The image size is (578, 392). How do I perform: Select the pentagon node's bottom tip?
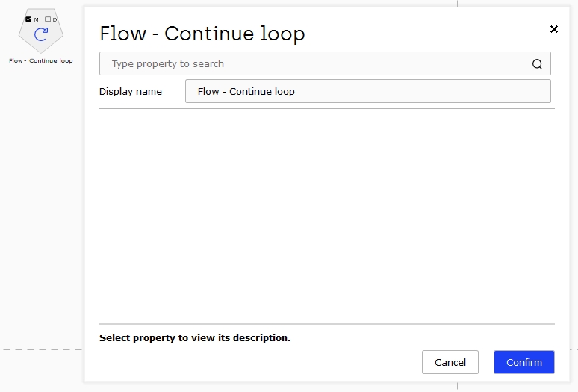coord(41,51)
